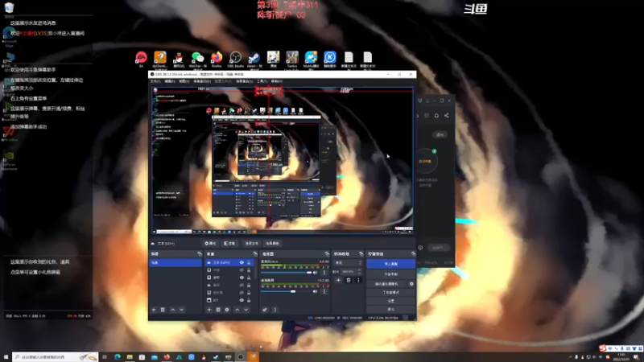Open advanced audio properties in the mixer footer
The image size is (644, 362).
tap(265, 310)
